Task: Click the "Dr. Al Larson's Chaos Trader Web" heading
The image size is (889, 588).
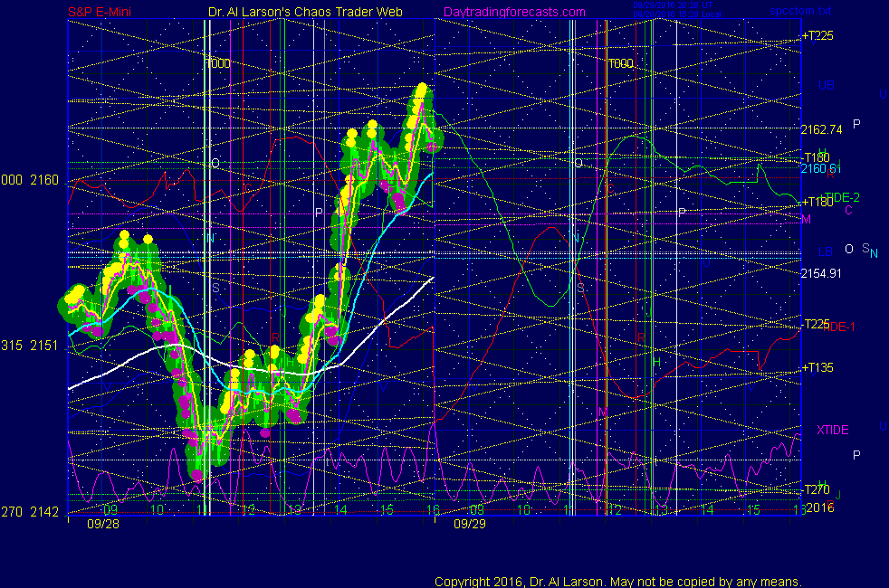Action: tap(305, 12)
